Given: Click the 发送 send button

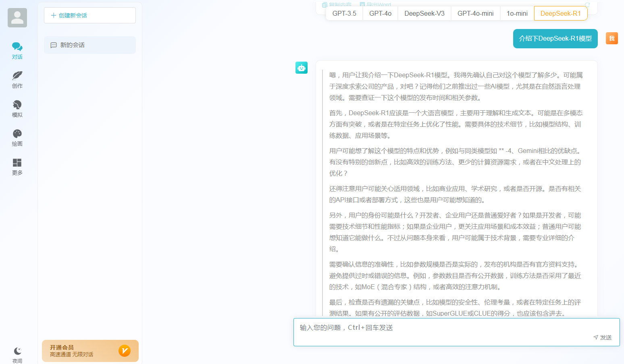Looking at the screenshot, I should (x=603, y=337).
